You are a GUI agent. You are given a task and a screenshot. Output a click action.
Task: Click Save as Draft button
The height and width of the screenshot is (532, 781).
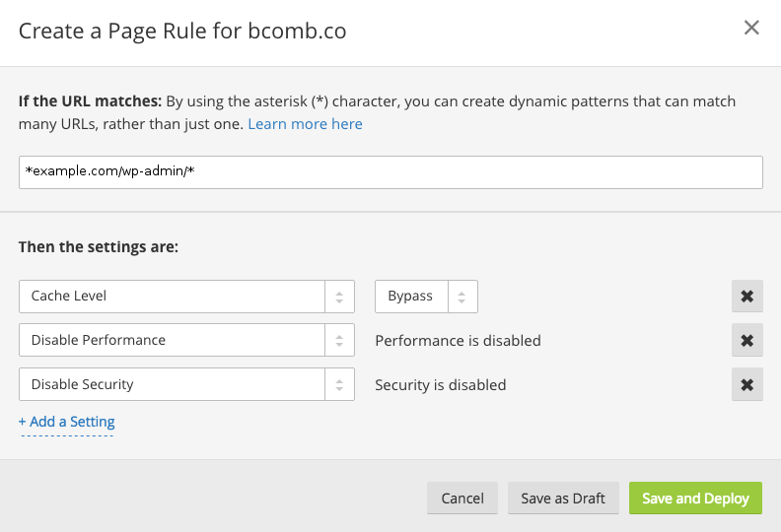pos(562,498)
